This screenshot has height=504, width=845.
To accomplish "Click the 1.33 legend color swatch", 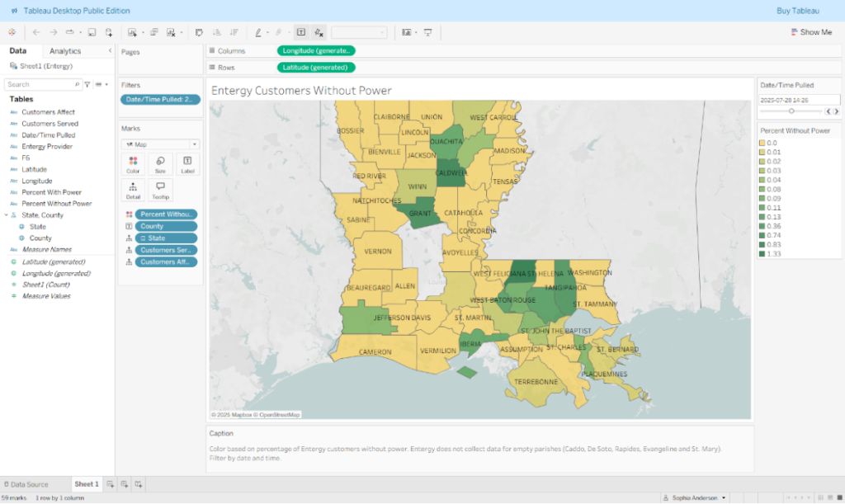I will click(762, 254).
